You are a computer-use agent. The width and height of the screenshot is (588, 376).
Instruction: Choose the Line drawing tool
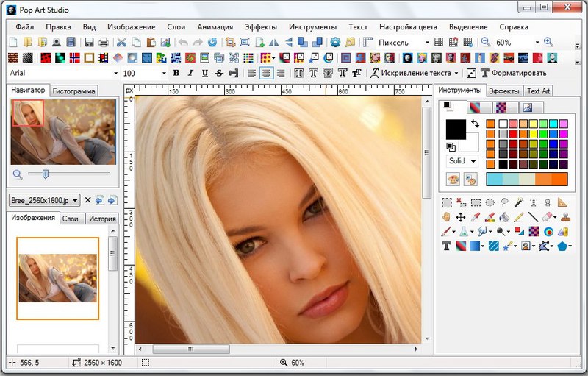click(534, 217)
